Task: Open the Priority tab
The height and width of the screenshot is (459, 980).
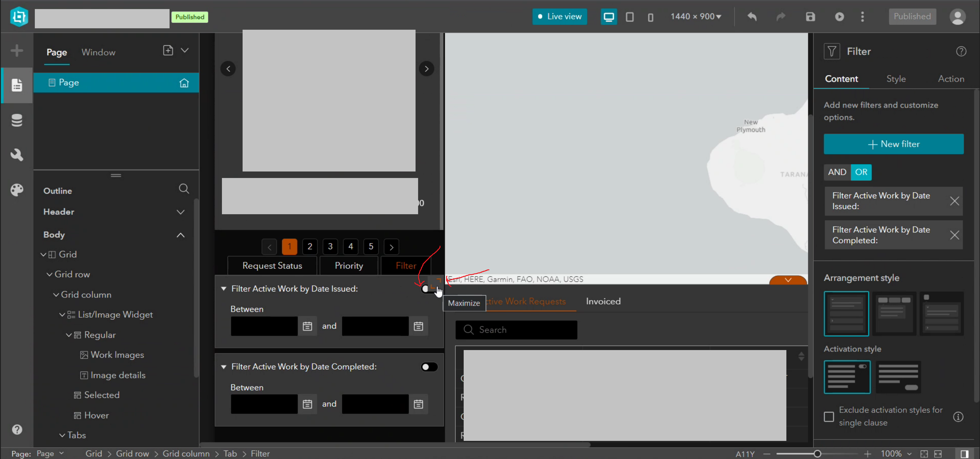Action: point(348,265)
